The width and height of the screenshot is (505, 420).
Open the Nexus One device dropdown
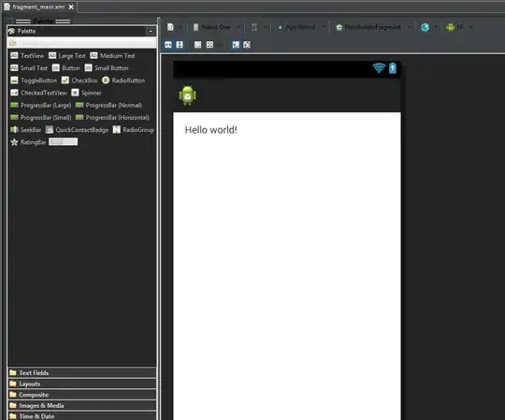[216, 27]
